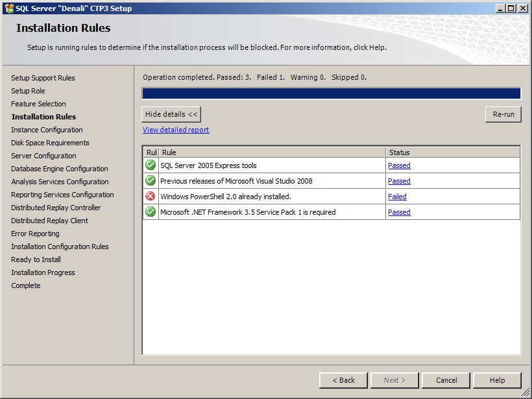This screenshot has height=399, width=532.
Task: Click the green check icon for SQL Server 2005 Express tools
Action: pyautogui.click(x=151, y=165)
